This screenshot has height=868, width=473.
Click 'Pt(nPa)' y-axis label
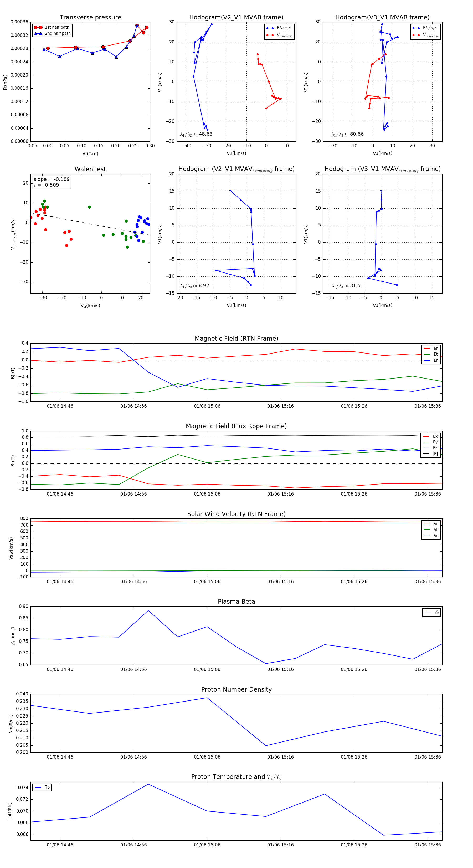pos(5,82)
